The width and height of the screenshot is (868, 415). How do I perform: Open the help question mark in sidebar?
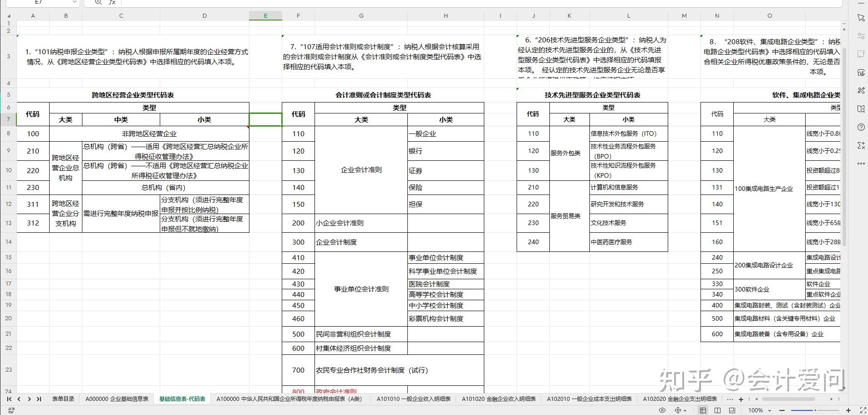[861, 127]
